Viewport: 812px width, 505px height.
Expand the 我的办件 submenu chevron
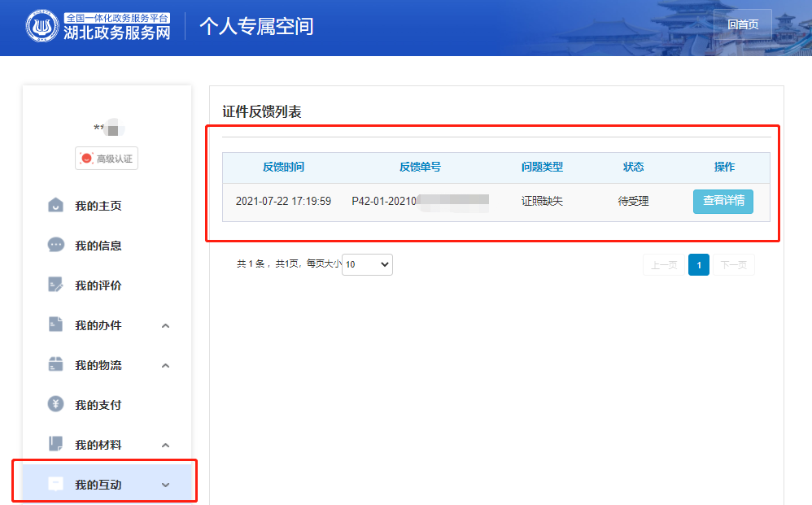(x=166, y=325)
